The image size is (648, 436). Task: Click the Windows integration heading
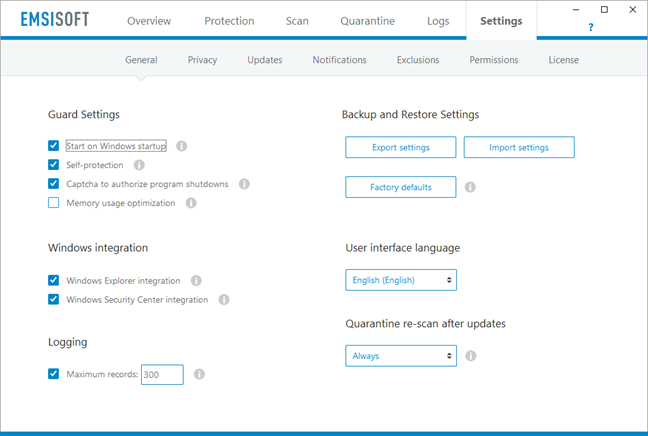[x=98, y=248]
